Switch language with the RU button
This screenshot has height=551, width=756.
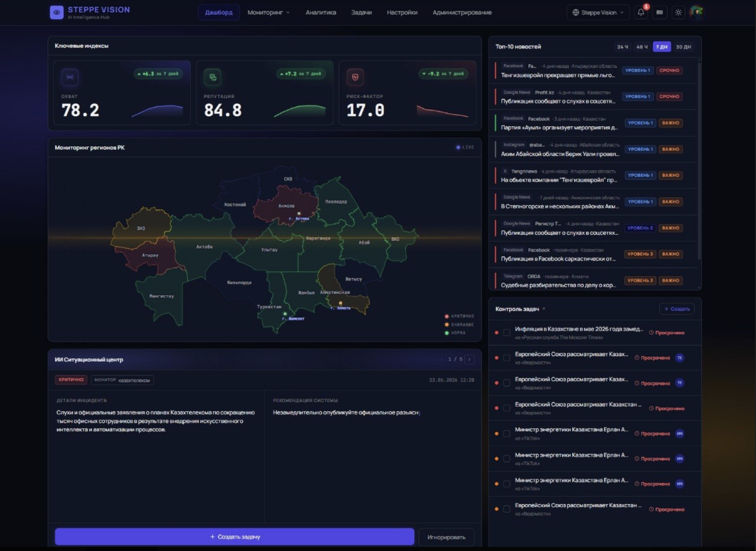[660, 12]
